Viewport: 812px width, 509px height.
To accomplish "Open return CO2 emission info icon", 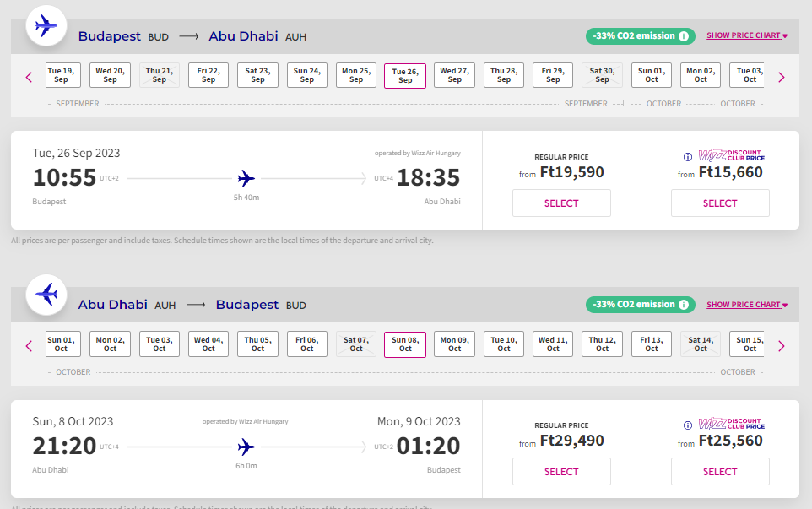I will tap(685, 305).
